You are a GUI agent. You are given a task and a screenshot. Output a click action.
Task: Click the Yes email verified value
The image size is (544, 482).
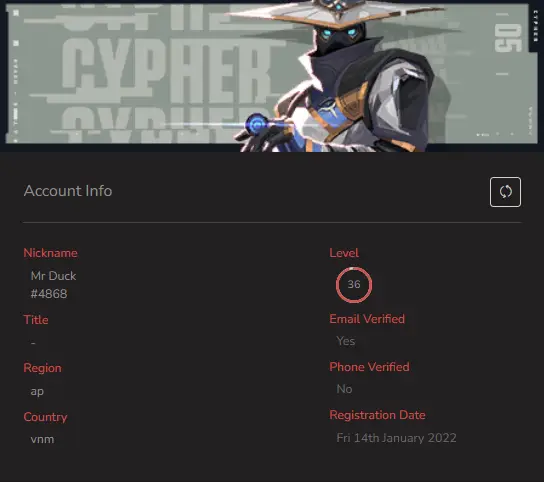[x=346, y=341]
